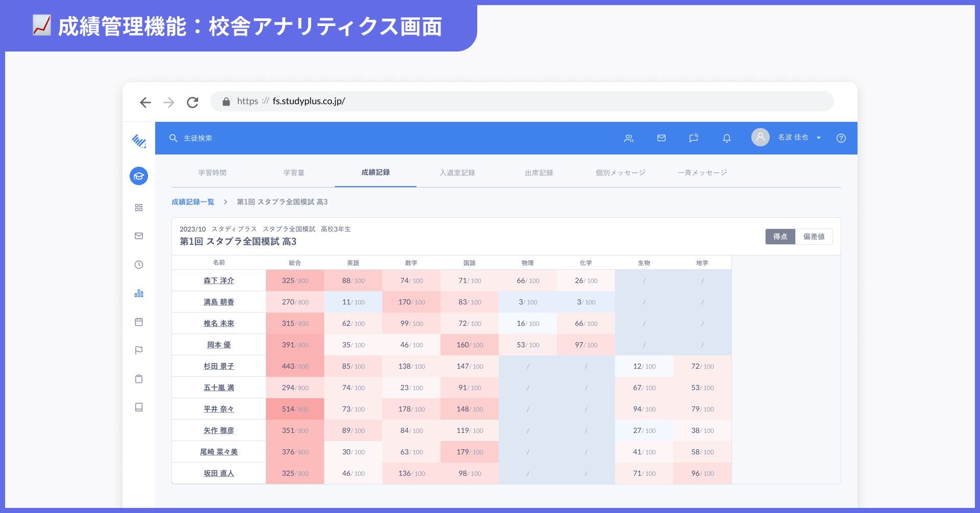
Task: Click the flag icon in sidebar
Action: 139,350
